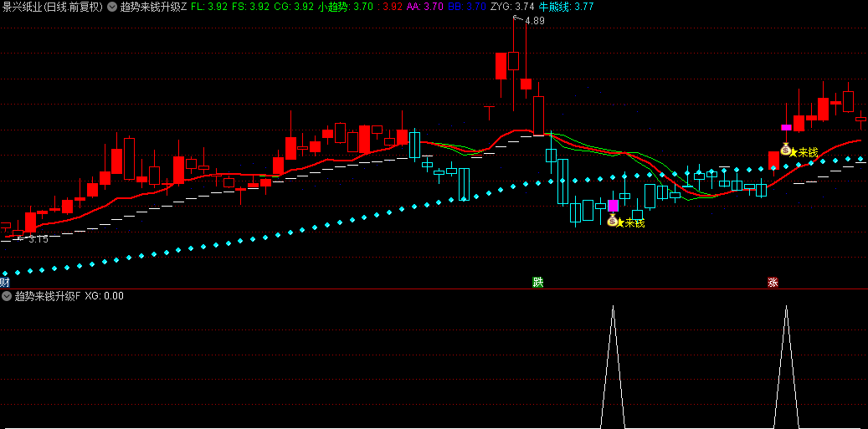The width and height of the screenshot is (868, 429).
Task: Click the 4.89 high price label
Action: 535,21
